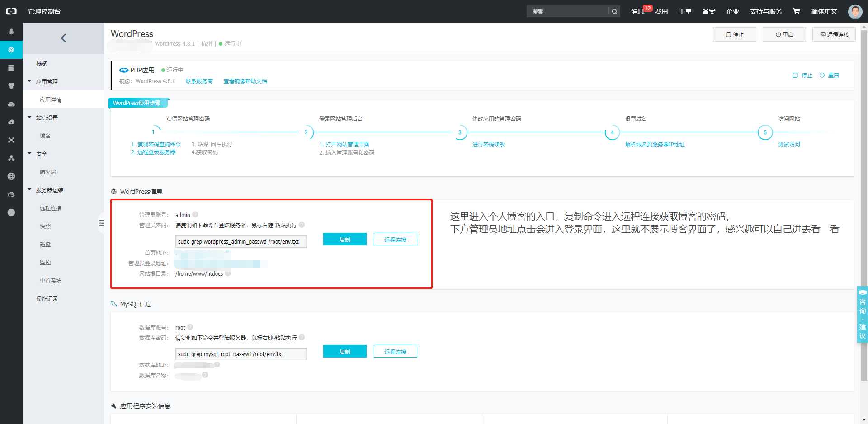Go back using the left chevron arrow
Image resolution: width=868 pixels, height=424 pixels.
tap(63, 38)
